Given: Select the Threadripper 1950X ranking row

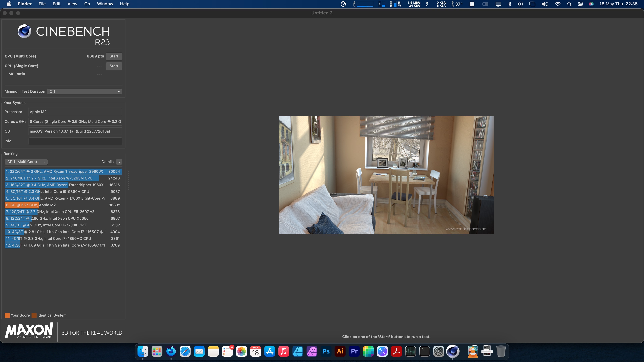Looking at the screenshot, I should tap(63, 185).
